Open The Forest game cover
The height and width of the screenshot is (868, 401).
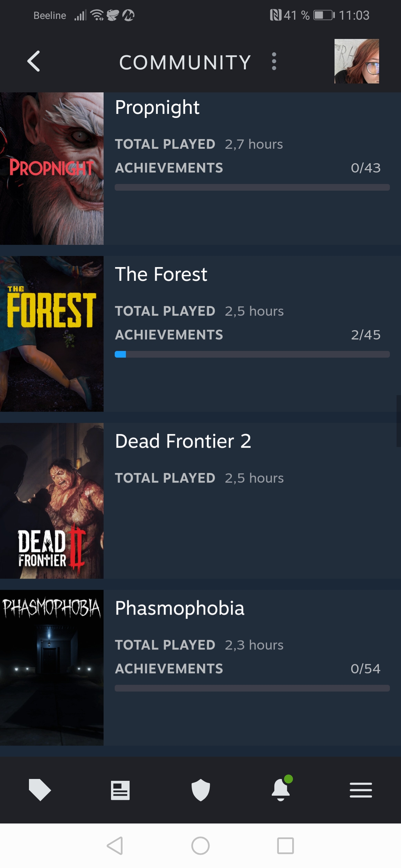52,334
